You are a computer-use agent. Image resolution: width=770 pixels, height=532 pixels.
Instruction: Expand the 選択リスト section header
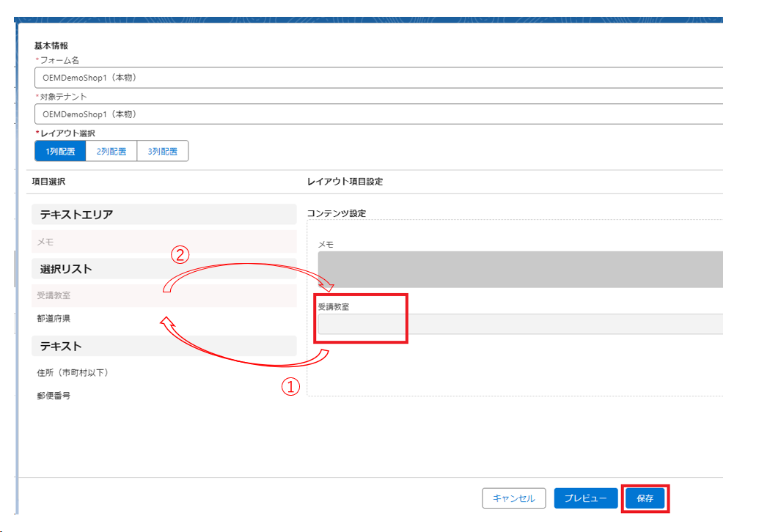164,269
